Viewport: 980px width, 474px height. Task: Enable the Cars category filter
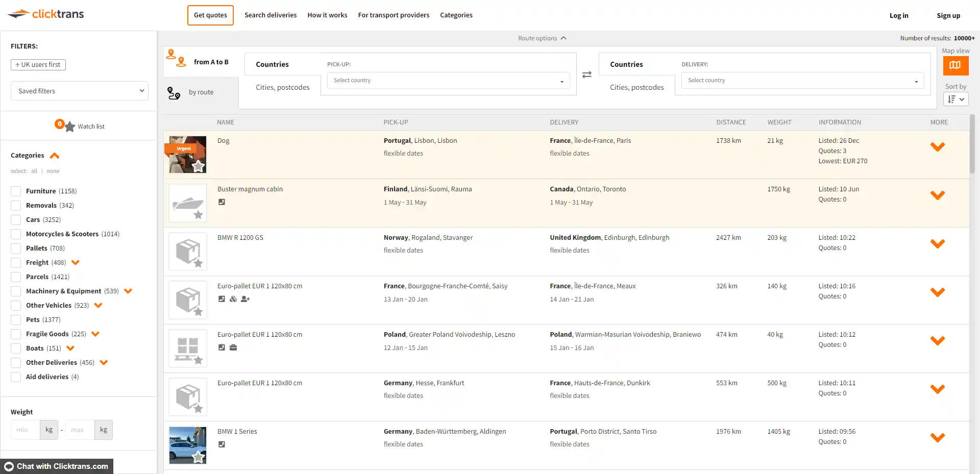16,220
